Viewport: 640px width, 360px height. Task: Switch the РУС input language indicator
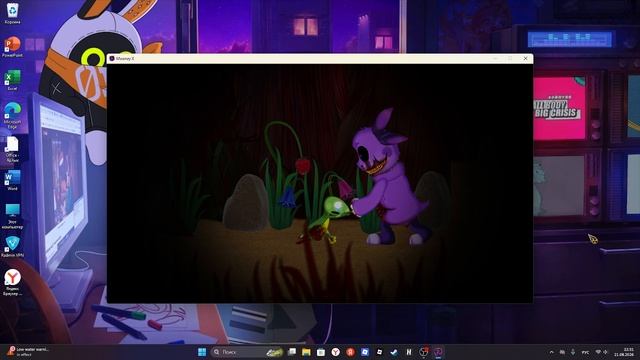click(585, 352)
